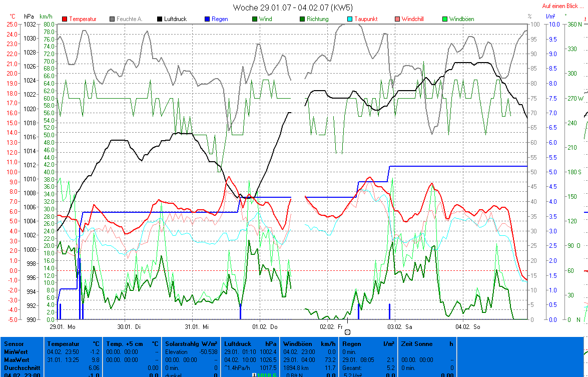The height and width of the screenshot is (377, 588).
Task: Click the Luftdruck hPa panel header
Action: [x=250, y=344]
